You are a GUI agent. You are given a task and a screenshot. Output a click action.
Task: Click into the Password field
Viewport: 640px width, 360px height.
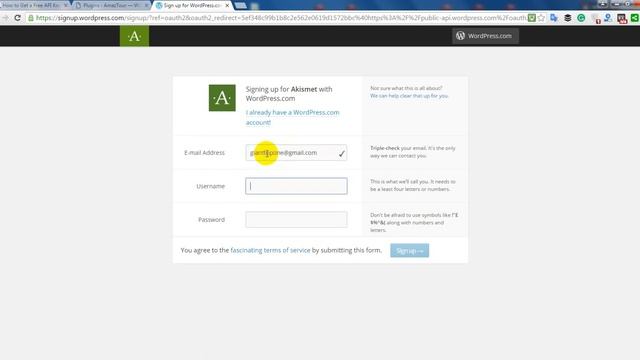pos(296,220)
